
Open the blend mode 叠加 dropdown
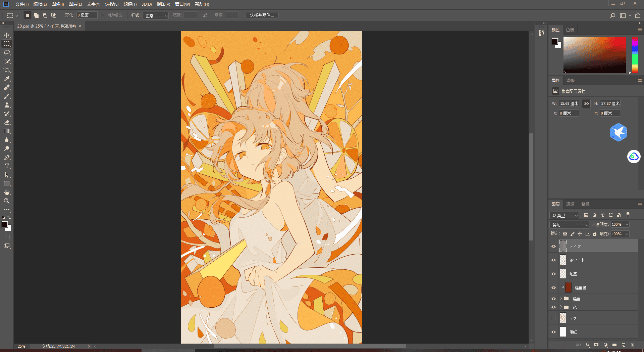pyautogui.click(x=570, y=225)
